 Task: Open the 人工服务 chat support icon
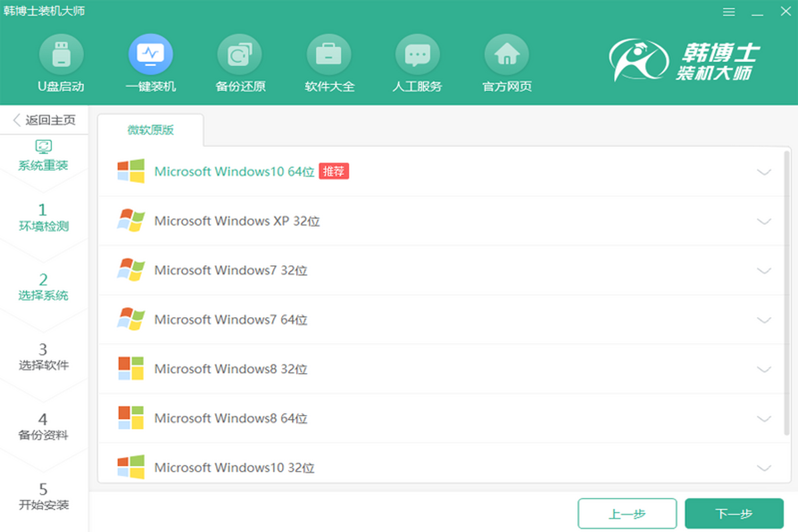click(418, 56)
